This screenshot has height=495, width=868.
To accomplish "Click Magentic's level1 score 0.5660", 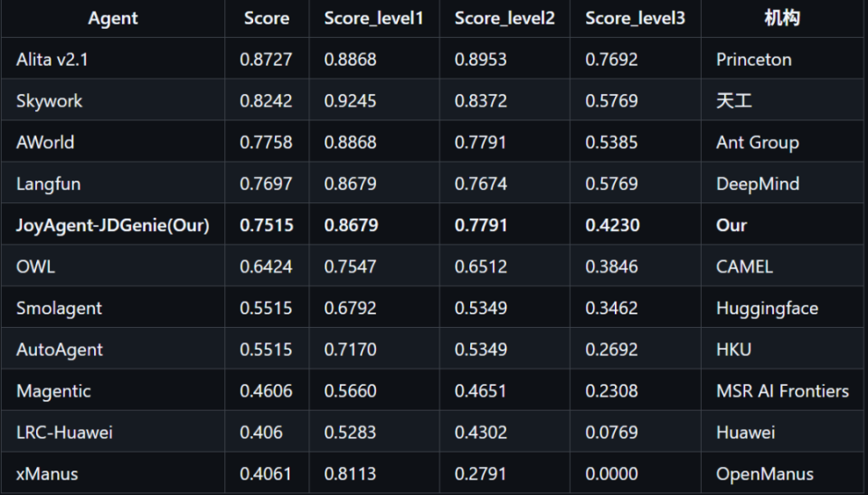I will (x=351, y=391).
